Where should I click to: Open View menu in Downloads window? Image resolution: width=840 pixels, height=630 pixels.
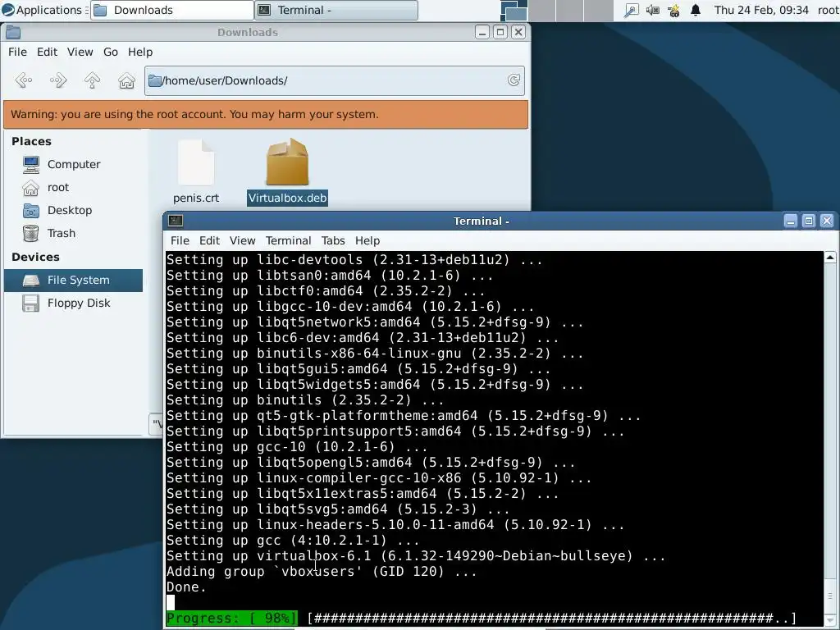point(80,52)
